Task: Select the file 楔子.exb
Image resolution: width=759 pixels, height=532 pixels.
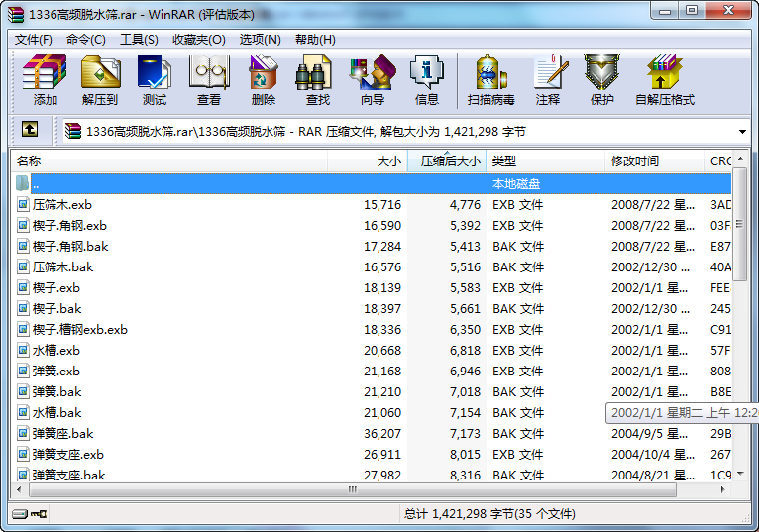Action: 56,287
